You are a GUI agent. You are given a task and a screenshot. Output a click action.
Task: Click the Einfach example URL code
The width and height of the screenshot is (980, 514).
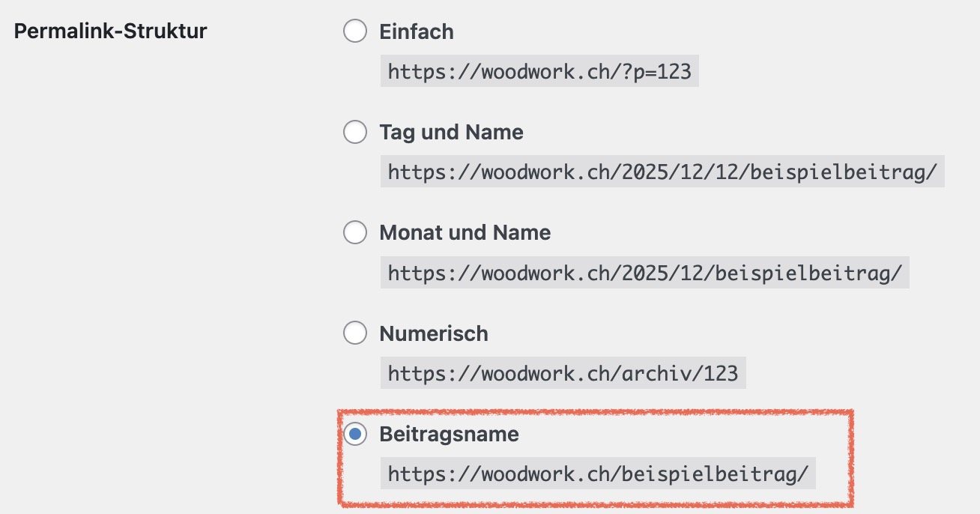(x=539, y=72)
